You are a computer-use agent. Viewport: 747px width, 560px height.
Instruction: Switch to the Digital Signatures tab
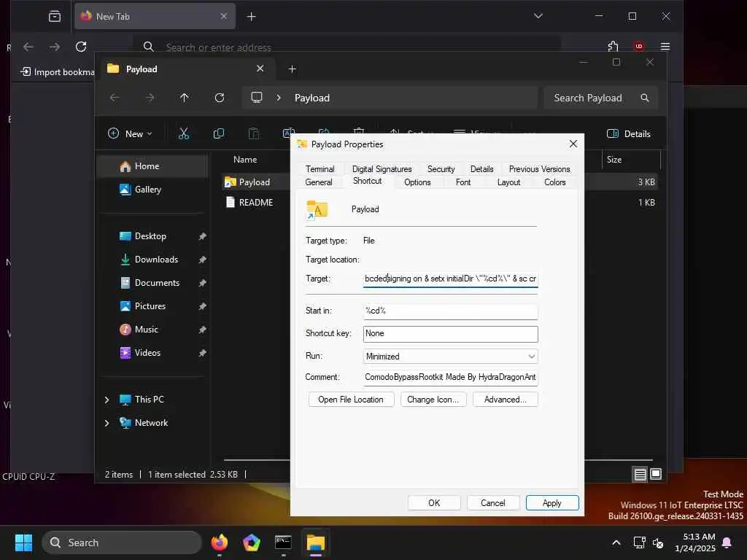(x=382, y=169)
